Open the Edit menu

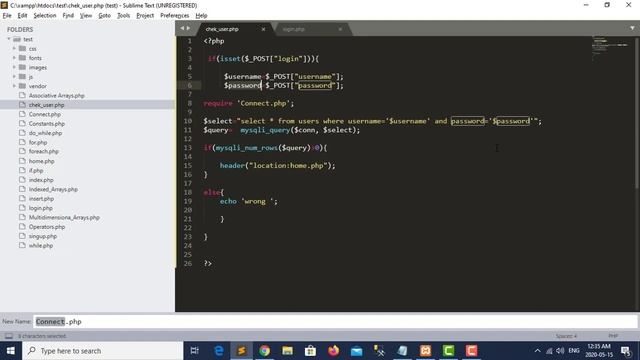coord(22,16)
